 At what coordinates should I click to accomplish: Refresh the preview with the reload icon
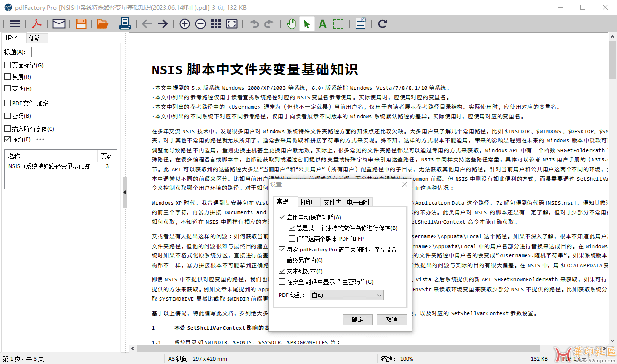click(382, 23)
